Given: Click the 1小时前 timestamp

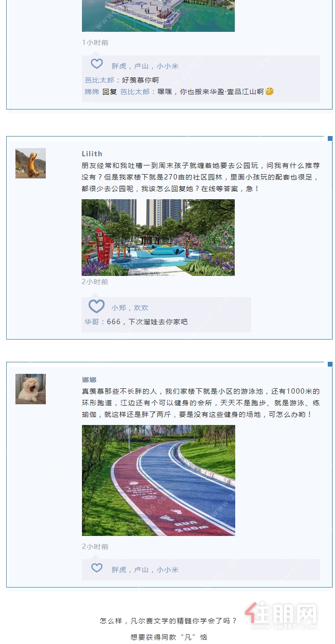Looking at the screenshot, I should coord(95,42).
